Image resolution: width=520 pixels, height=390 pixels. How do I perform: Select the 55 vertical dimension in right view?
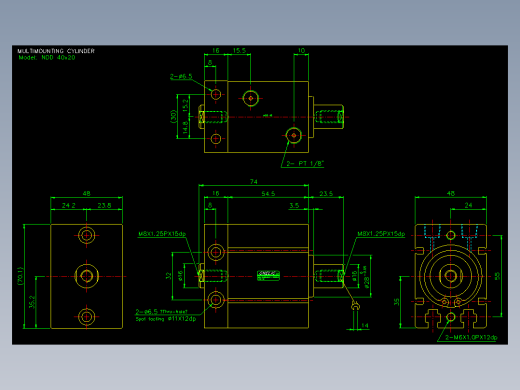point(497,276)
